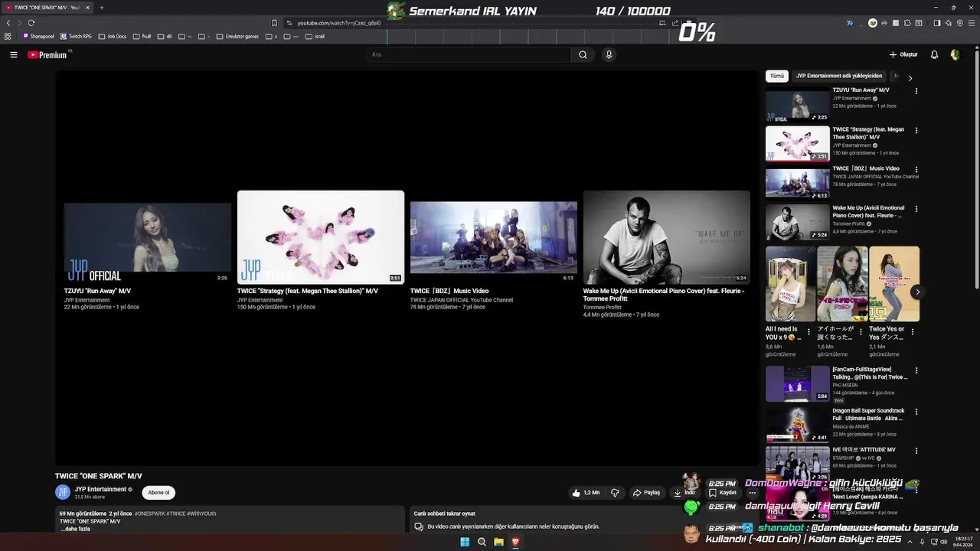Viewport: 980px width, 551px height.
Task: Advance the Shorts shelf with next arrow
Action: (x=917, y=292)
